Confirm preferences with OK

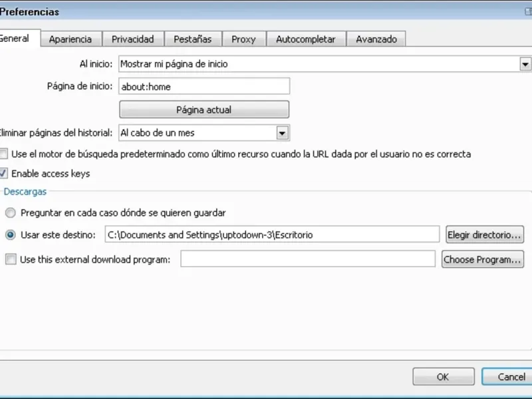click(x=444, y=376)
